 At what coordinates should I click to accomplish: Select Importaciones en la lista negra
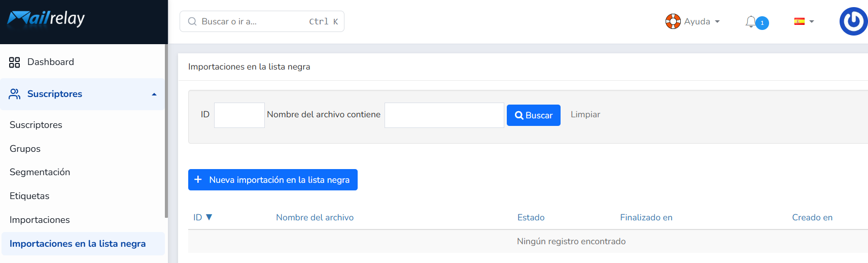point(83,244)
